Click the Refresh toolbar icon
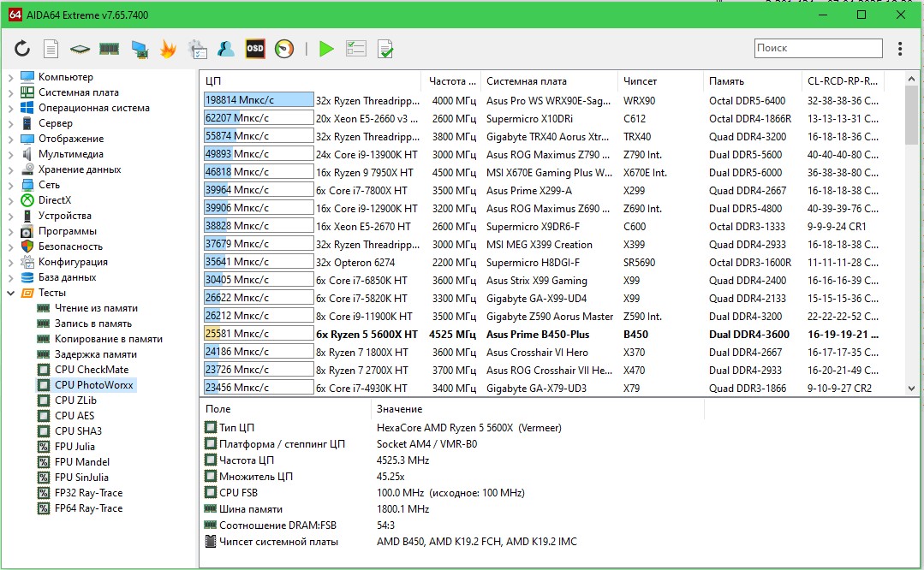 pos(22,49)
